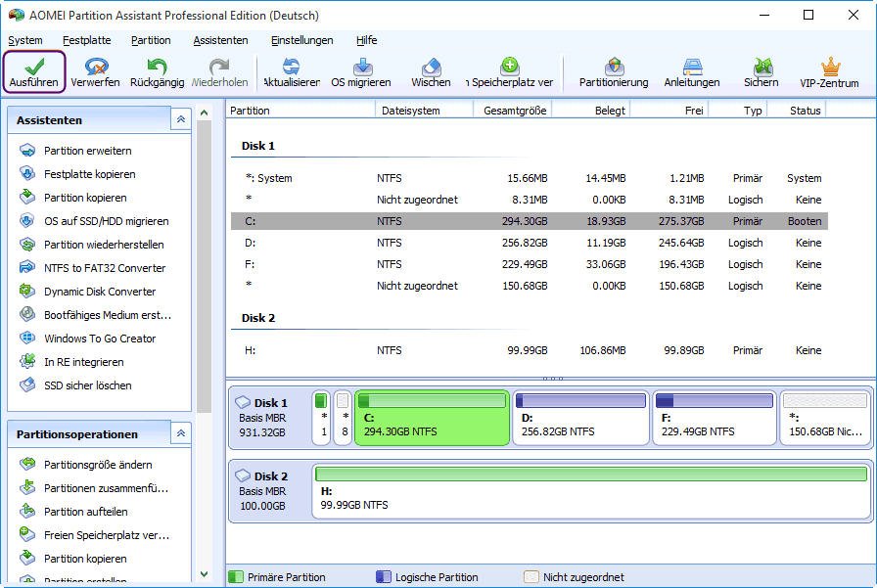Select the 8.31MB unallocated row
This screenshot has width=877, height=588.
pos(530,200)
